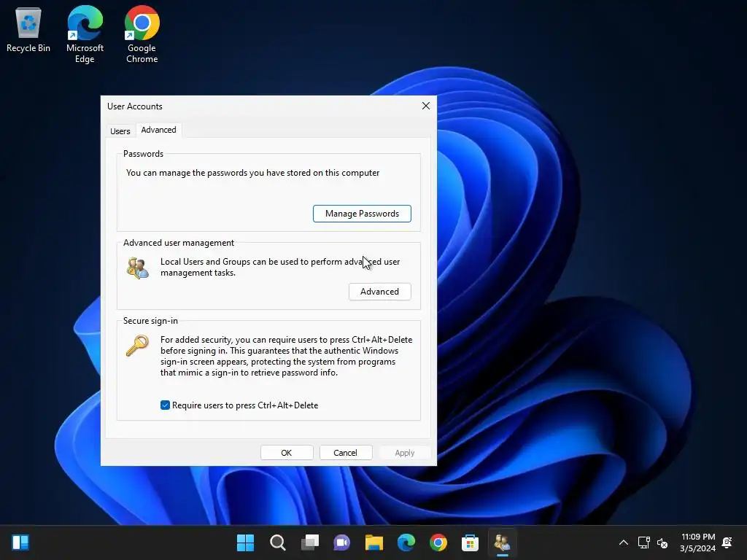Click the 'Passwords' group label

[x=144, y=154]
